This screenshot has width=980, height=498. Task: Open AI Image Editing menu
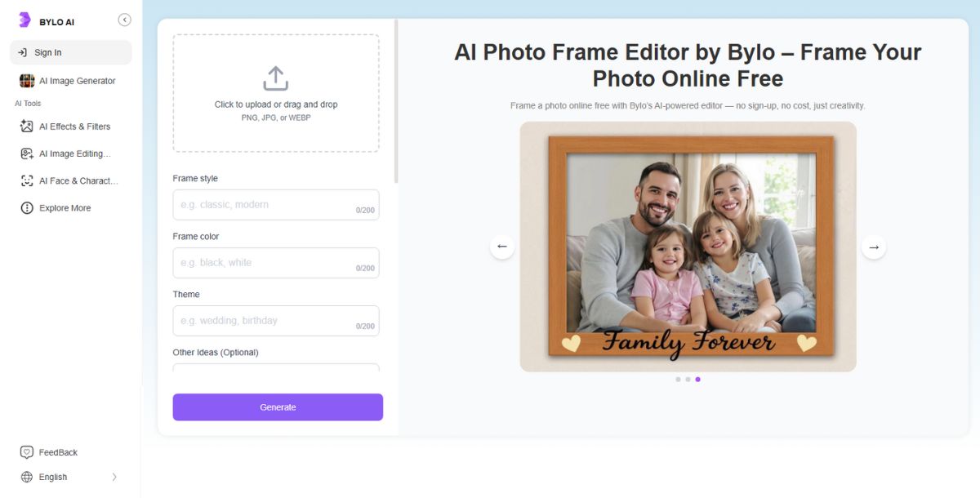71,153
